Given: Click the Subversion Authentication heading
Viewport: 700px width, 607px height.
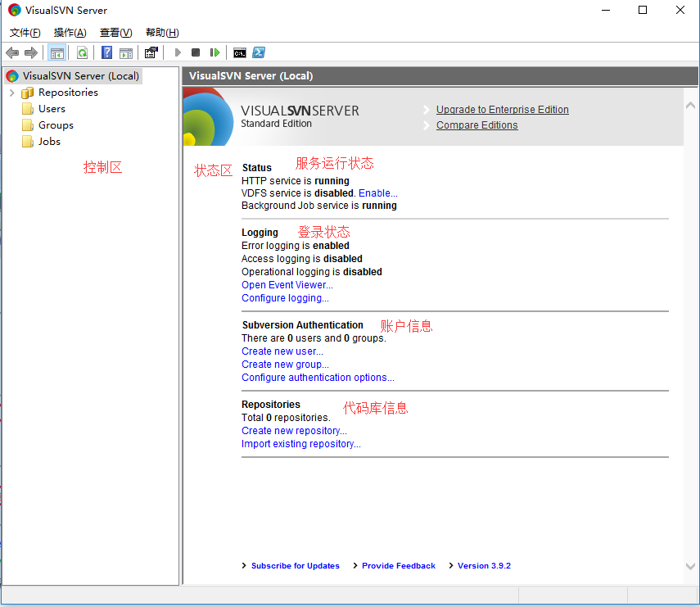Looking at the screenshot, I should point(303,325).
